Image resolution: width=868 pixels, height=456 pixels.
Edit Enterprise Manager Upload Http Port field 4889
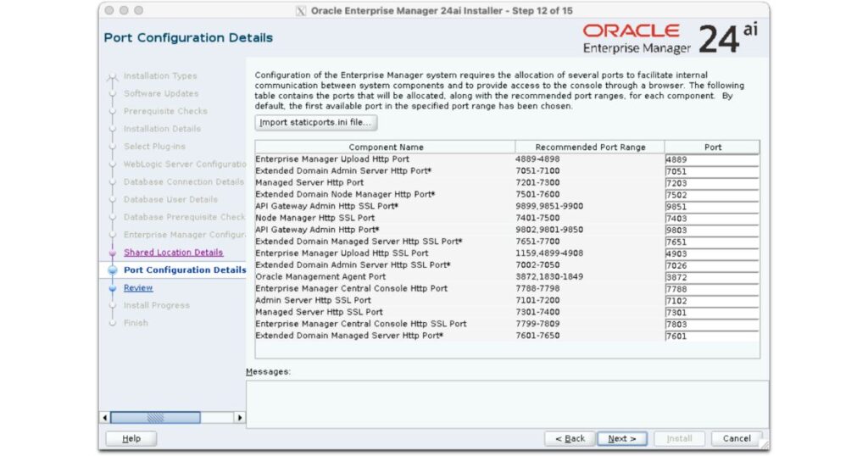[712, 159]
